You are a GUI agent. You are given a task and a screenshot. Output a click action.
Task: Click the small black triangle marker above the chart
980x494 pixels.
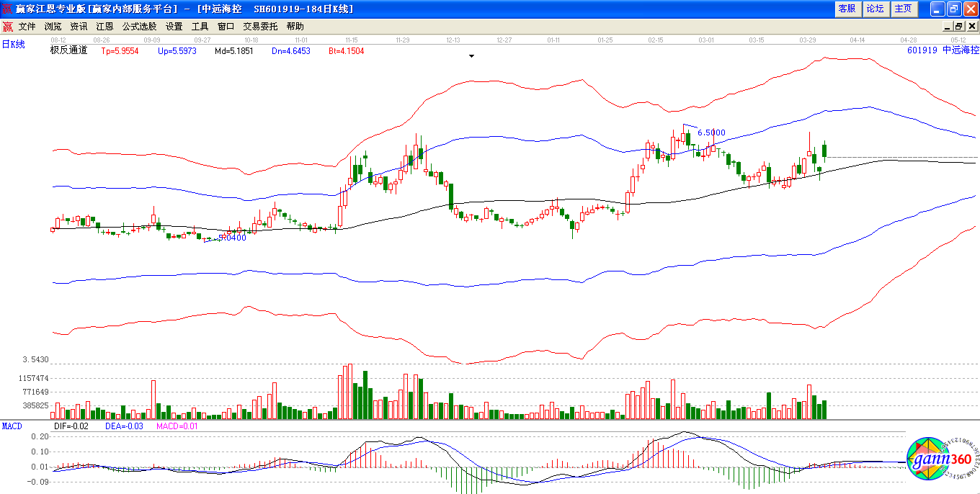click(x=471, y=55)
